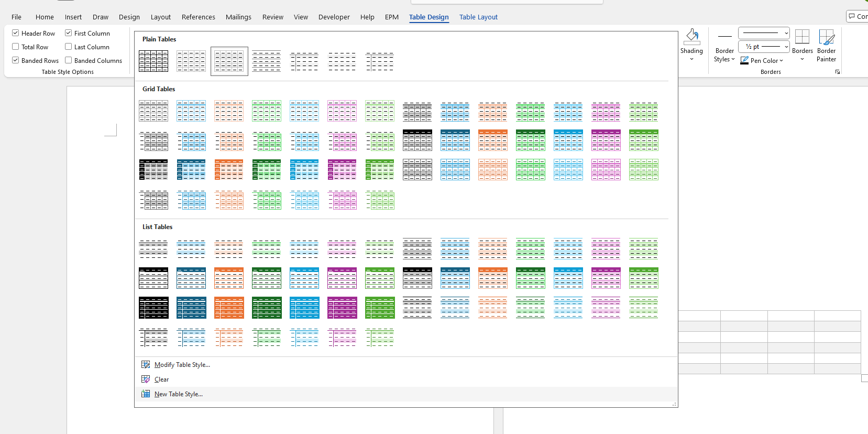Image resolution: width=868 pixels, height=434 pixels.
Task: Open the File menu
Action: click(x=17, y=17)
